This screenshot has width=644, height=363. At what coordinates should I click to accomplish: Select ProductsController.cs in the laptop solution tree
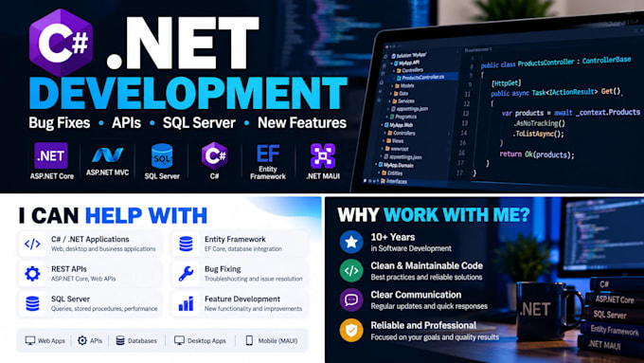point(420,78)
